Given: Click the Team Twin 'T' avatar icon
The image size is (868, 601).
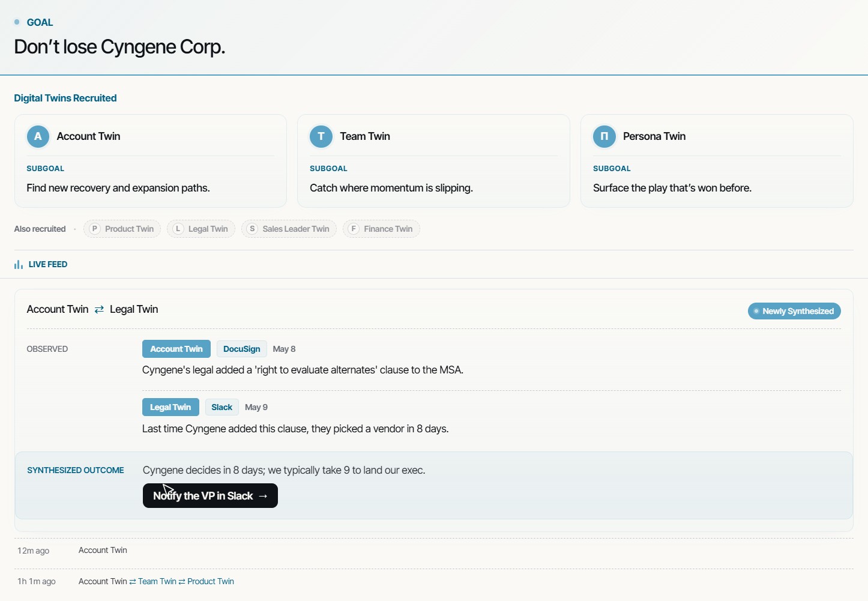Looking at the screenshot, I should tap(321, 136).
